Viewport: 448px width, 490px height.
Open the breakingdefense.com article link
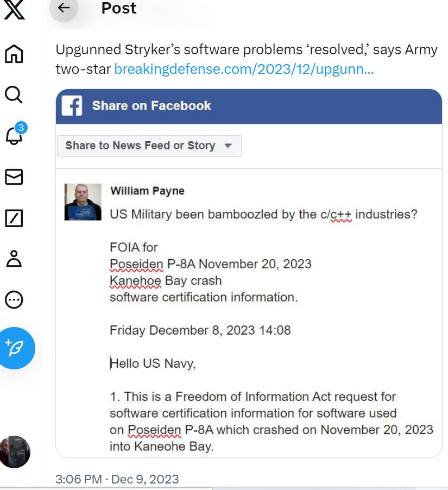tap(244, 69)
